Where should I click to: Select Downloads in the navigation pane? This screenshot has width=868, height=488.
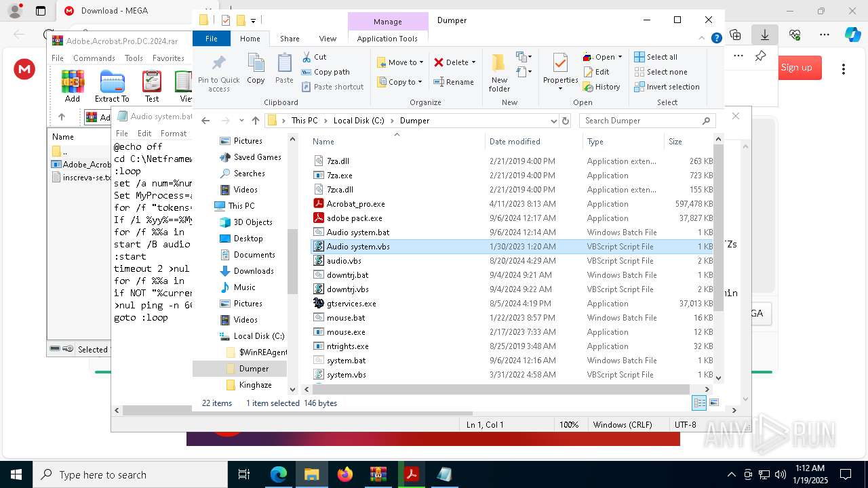[254, 271]
